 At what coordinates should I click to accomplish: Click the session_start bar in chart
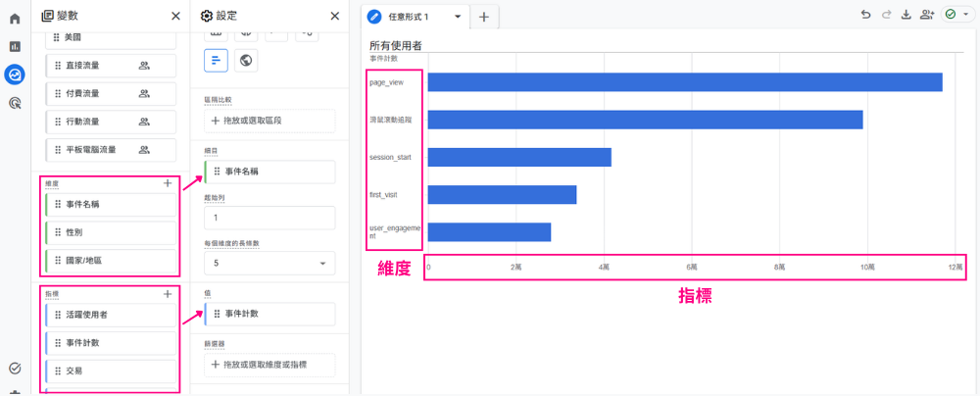tap(519, 157)
